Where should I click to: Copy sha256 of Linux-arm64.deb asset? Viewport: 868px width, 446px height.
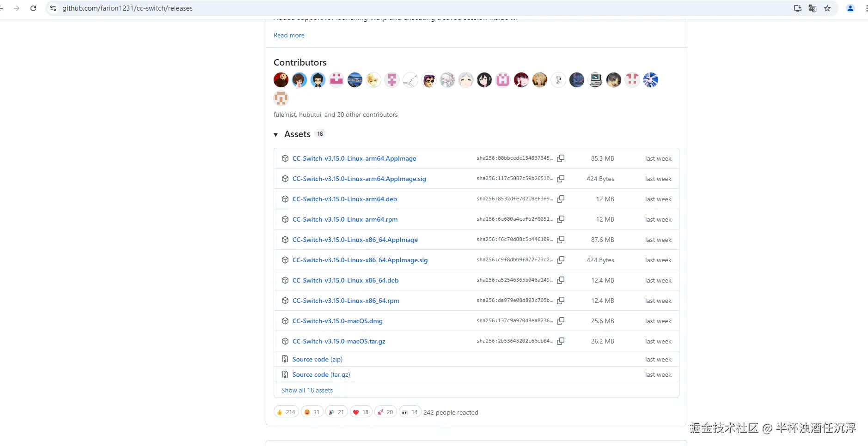pos(561,199)
